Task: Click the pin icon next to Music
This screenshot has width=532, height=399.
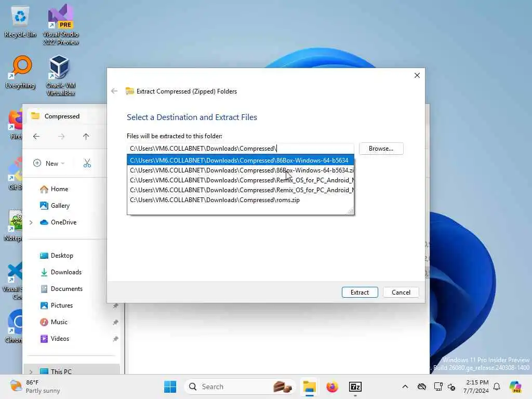Action: tap(115, 322)
